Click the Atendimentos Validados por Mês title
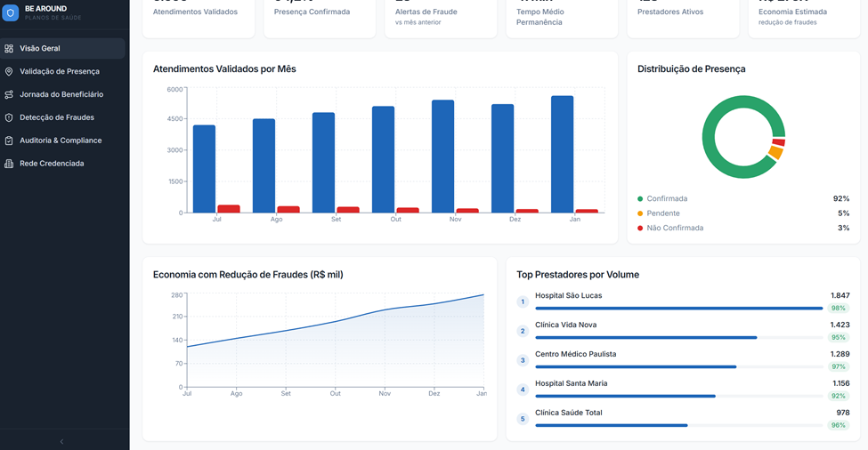This screenshot has height=450, width=868. click(x=224, y=69)
